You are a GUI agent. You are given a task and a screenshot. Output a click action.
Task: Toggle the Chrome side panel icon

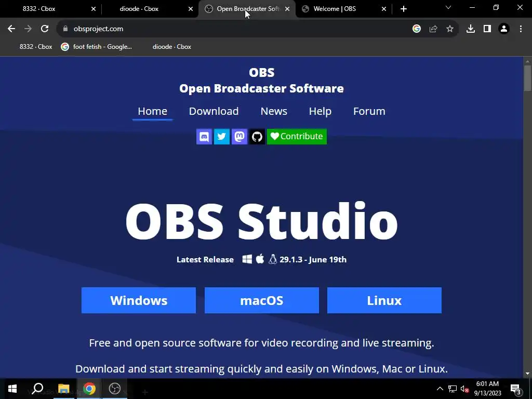[x=487, y=29]
